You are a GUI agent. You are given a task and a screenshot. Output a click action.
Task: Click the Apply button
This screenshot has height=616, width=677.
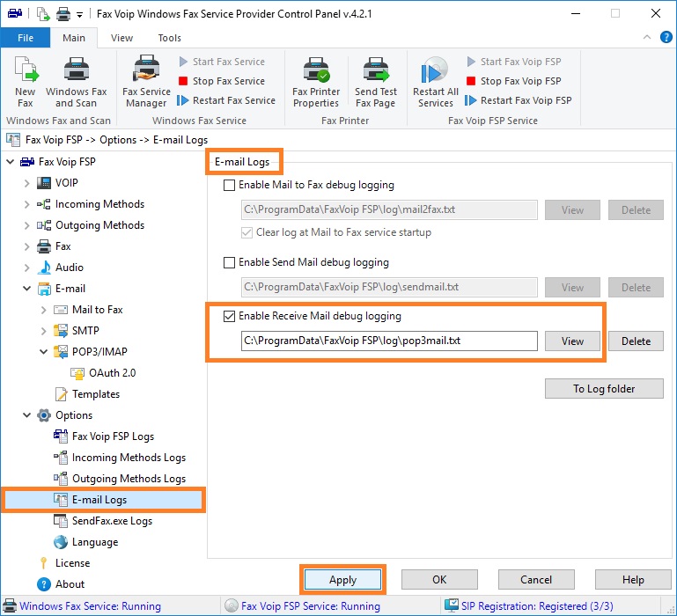coord(342,579)
